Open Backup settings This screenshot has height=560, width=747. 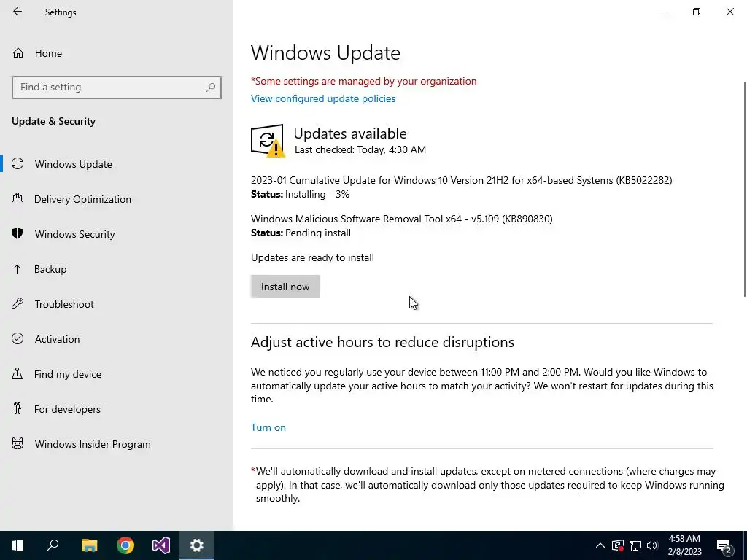click(x=117, y=269)
